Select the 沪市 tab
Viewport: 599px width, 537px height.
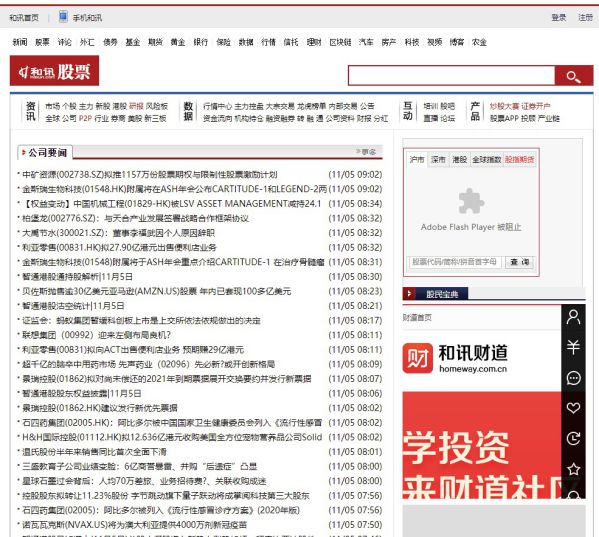click(x=417, y=160)
